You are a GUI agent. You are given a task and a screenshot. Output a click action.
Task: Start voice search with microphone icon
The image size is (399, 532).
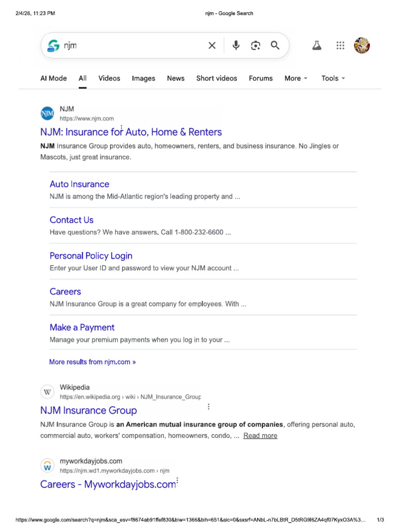coord(236,45)
